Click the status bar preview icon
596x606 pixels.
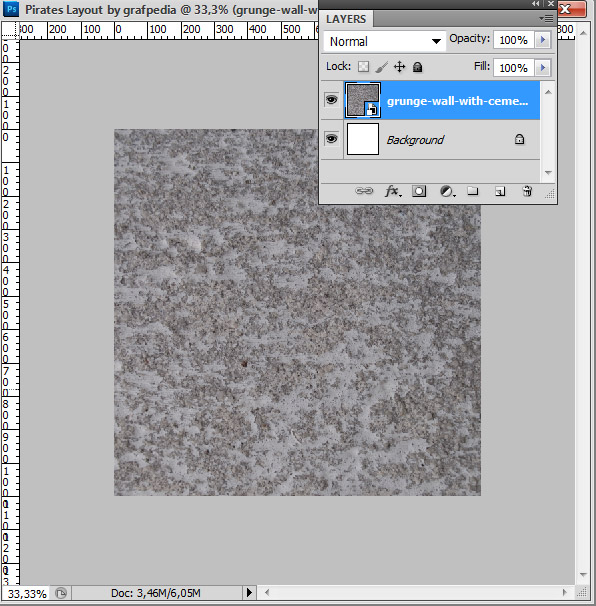pyautogui.click(x=61, y=593)
